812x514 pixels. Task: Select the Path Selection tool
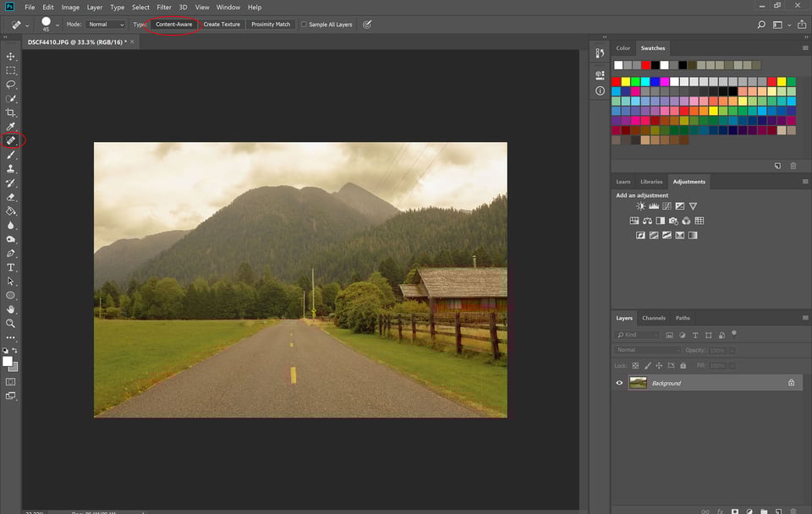pyautogui.click(x=10, y=281)
